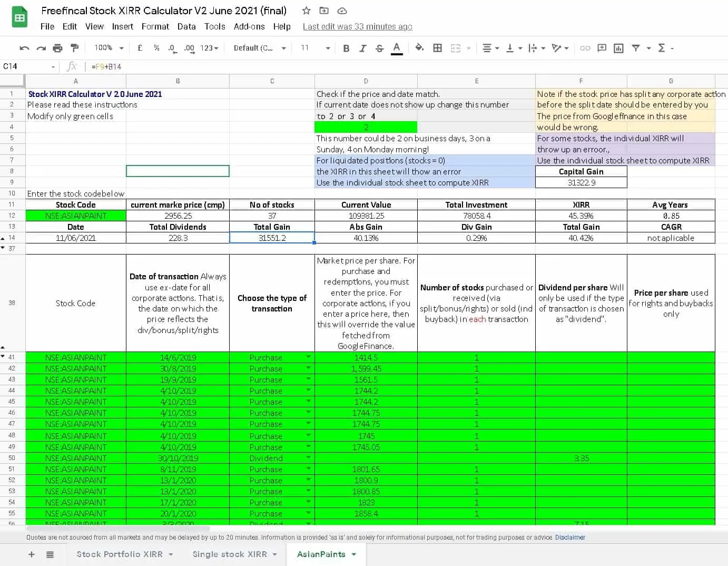Image resolution: width=728 pixels, height=566 pixels.
Task: Click Last edit was 33 minutes ago
Action: (358, 26)
